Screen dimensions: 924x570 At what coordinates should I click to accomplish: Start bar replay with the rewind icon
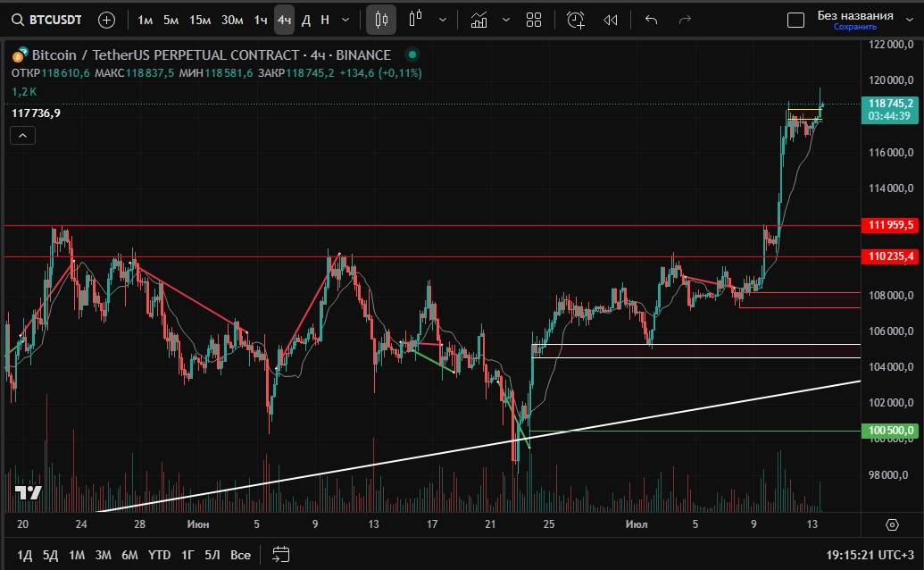point(611,19)
